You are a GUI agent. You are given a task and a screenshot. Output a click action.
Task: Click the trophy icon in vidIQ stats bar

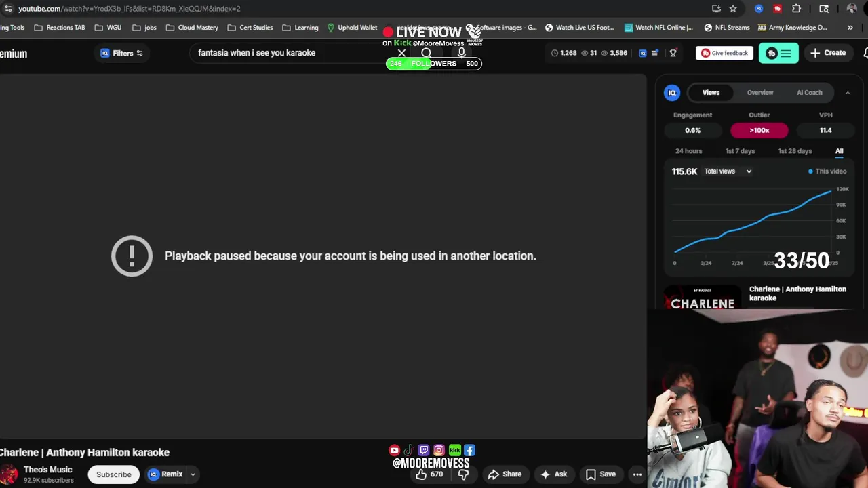pos(673,53)
